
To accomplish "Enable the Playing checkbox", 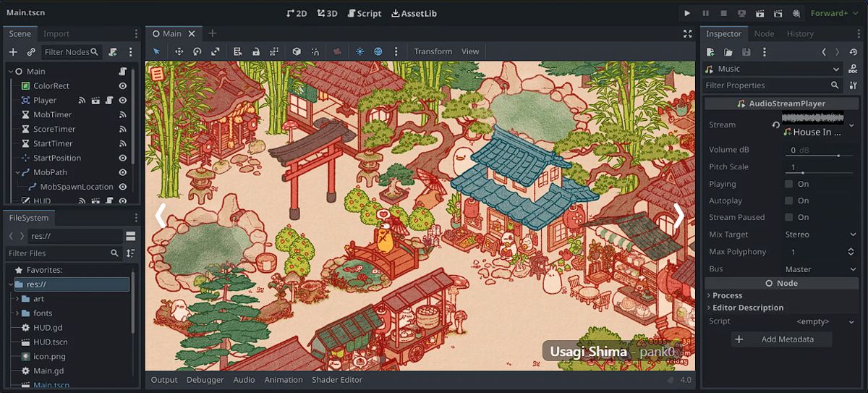I will [x=788, y=184].
